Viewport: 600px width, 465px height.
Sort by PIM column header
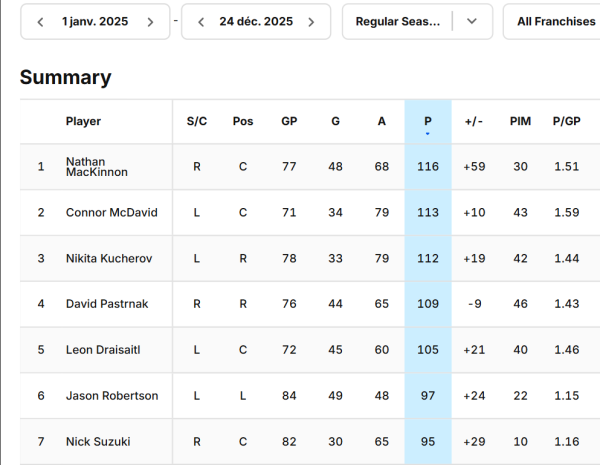click(x=520, y=122)
